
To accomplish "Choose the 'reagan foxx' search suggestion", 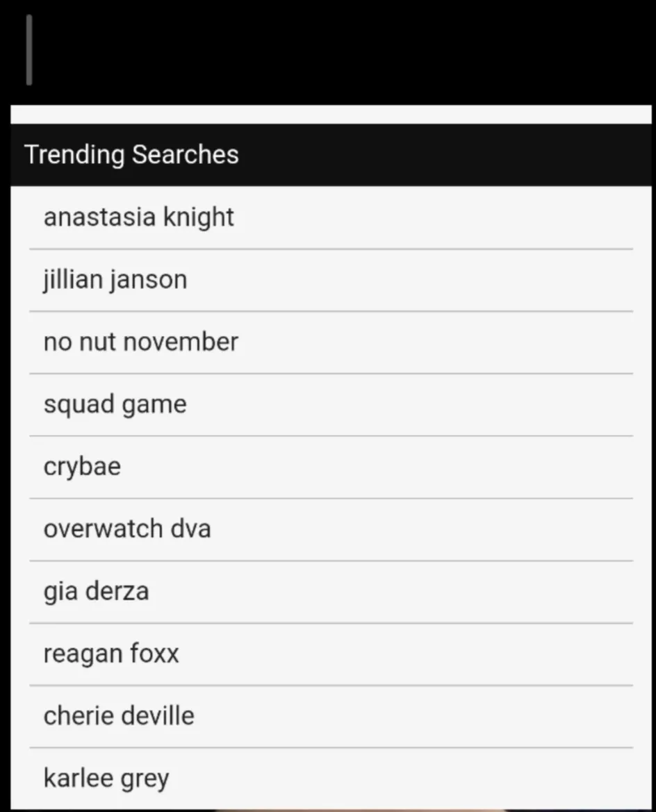I will 111,654.
